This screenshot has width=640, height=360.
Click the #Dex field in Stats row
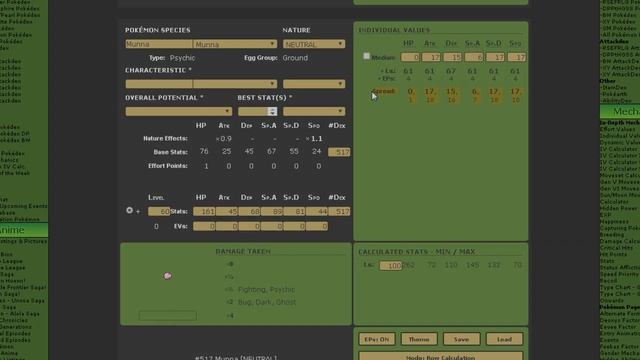(339, 211)
